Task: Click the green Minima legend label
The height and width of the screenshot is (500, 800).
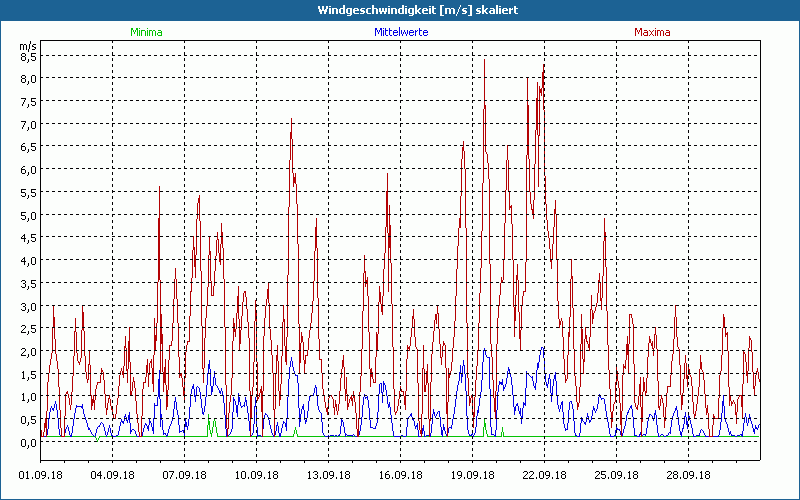Action: [146, 32]
